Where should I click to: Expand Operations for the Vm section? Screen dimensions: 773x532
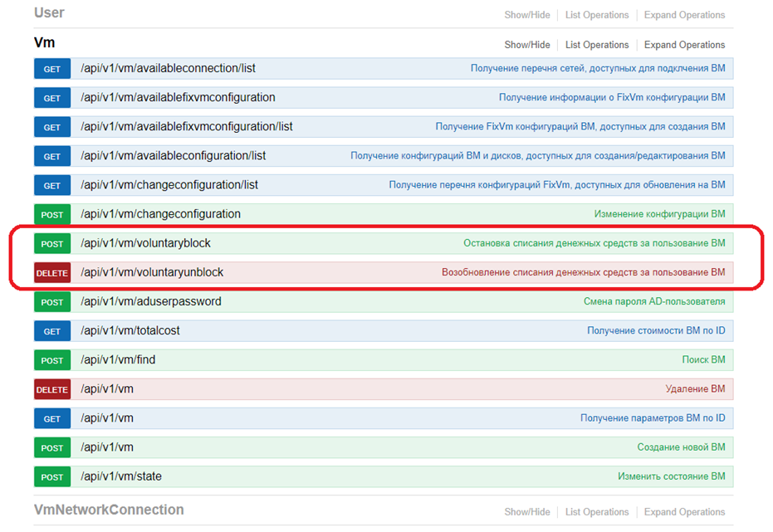tap(684, 45)
